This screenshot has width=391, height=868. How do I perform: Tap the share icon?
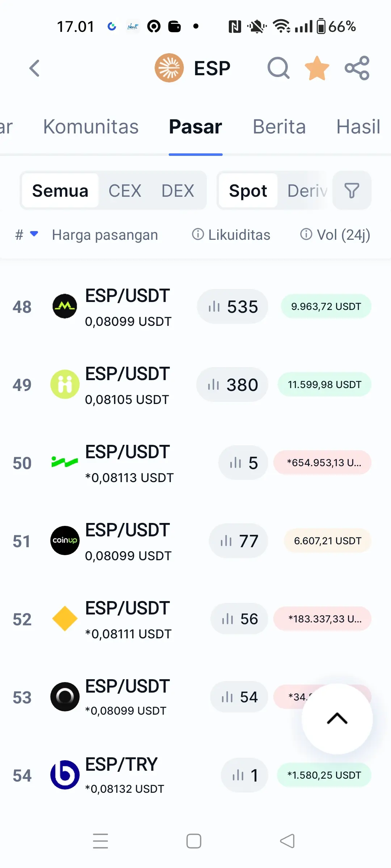point(357,68)
